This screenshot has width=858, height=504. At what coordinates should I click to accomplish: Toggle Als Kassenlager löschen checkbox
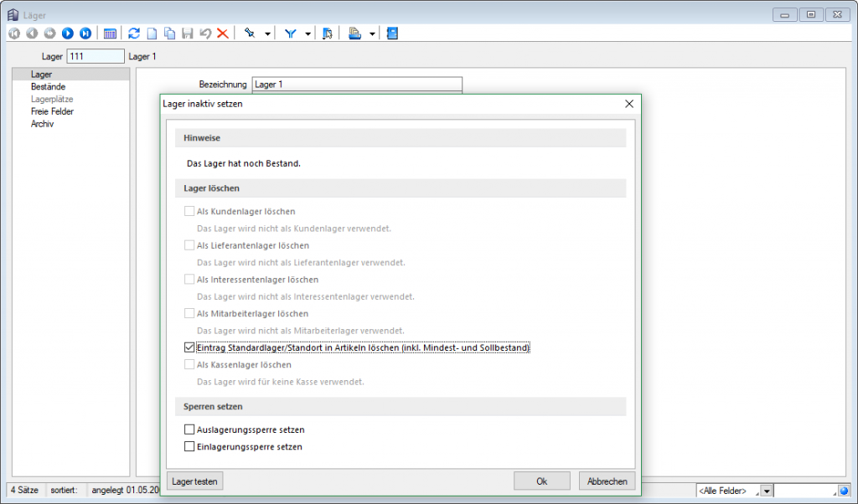(189, 364)
